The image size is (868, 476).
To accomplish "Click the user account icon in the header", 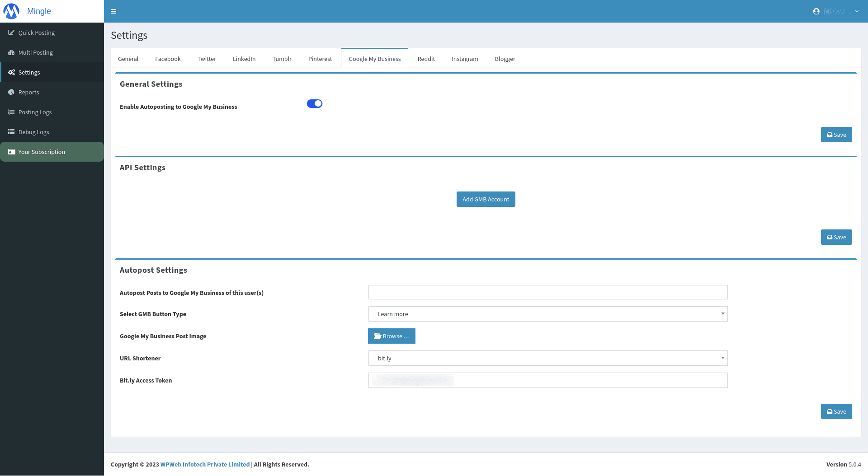I will (x=816, y=11).
